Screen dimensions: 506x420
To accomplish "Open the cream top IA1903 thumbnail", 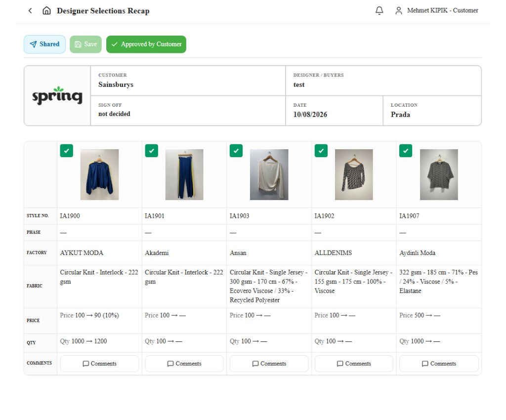I will (269, 174).
